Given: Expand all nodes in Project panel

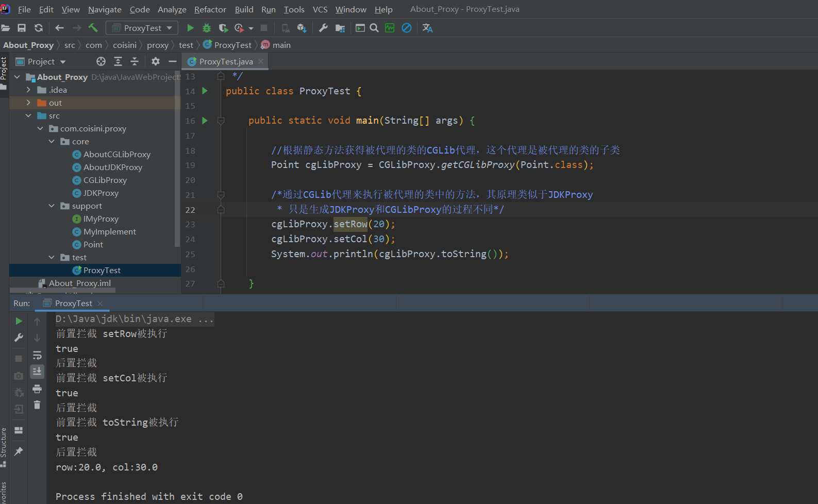Looking at the screenshot, I should 118,61.
